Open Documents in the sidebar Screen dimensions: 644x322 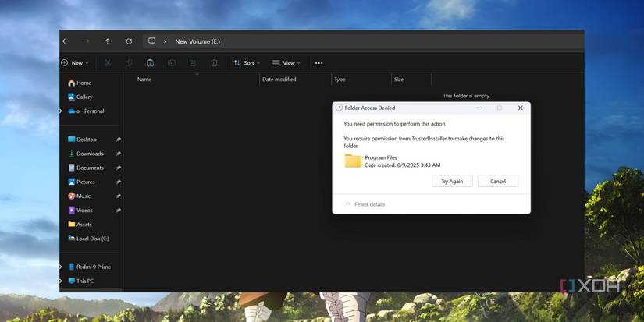86,168
